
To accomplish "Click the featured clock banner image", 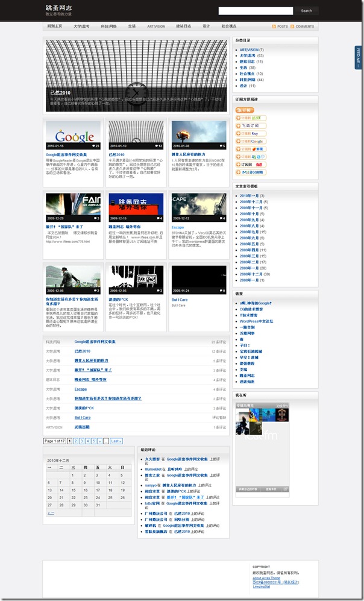I will (136, 75).
